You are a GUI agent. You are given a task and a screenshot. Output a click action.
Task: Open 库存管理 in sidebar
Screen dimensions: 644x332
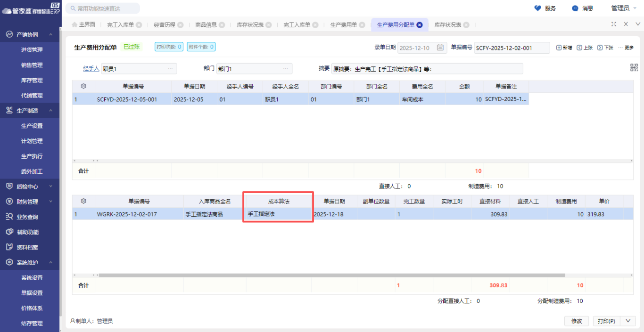pos(32,80)
